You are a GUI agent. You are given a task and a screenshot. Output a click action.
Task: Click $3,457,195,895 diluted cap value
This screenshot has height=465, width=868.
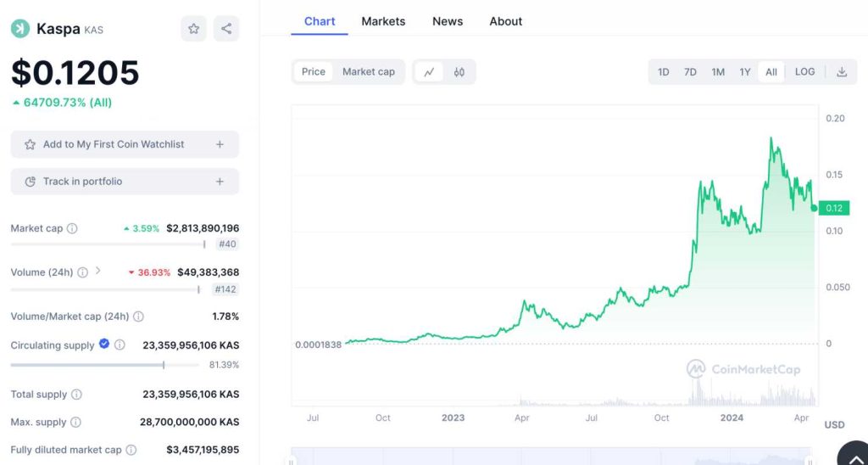point(203,450)
